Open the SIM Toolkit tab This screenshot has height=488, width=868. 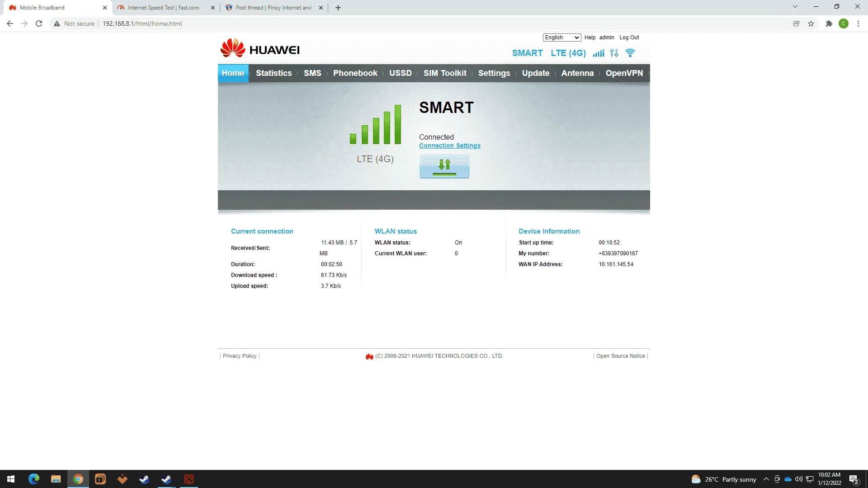(445, 73)
